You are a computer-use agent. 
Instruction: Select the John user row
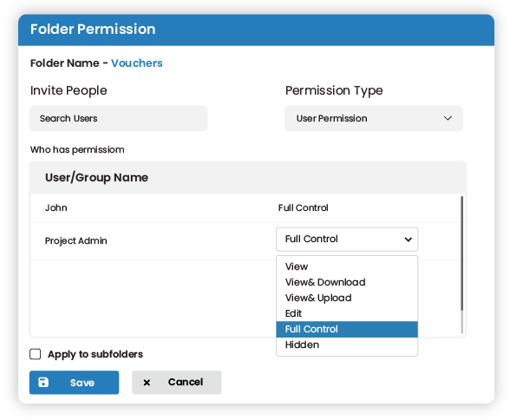tap(246, 208)
